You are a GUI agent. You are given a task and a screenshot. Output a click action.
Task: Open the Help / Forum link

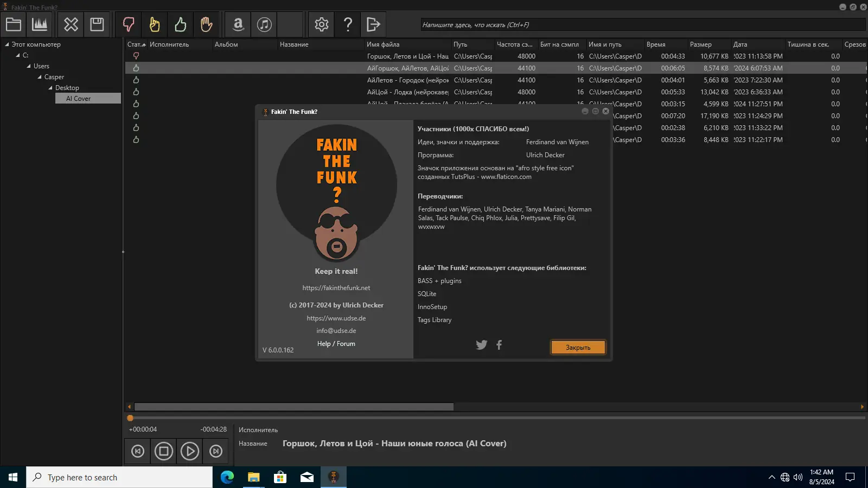click(x=336, y=344)
